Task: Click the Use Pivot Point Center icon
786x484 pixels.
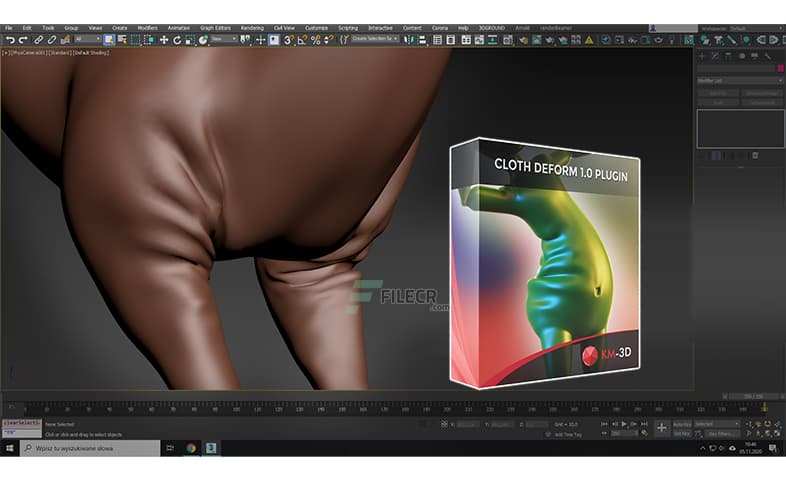Action: (x=245, y=40)
